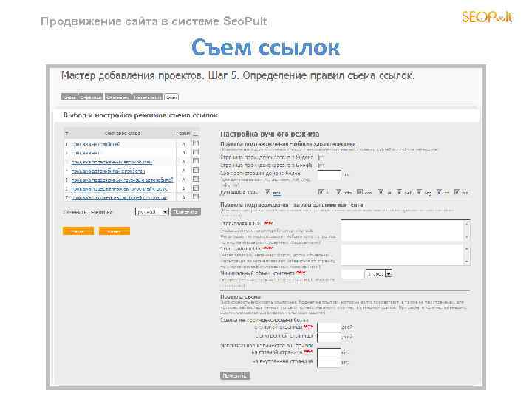Click the mode icon in keyword row 7

coord(184,197)
